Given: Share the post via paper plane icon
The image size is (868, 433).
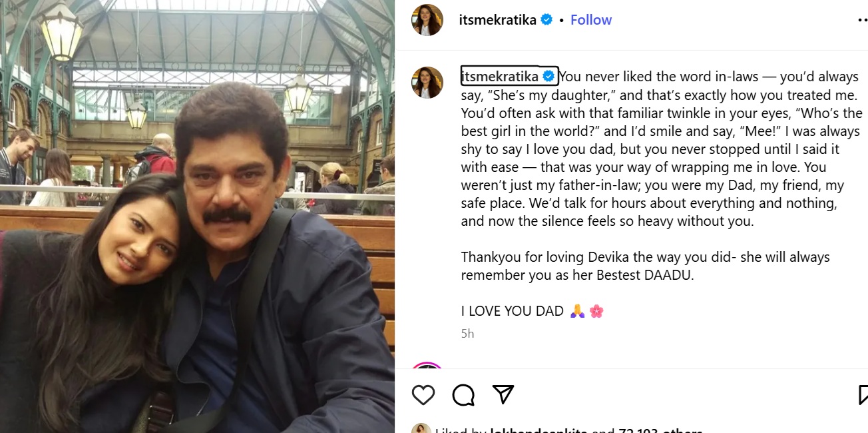Looking at the screenshot, I should 503,395.
